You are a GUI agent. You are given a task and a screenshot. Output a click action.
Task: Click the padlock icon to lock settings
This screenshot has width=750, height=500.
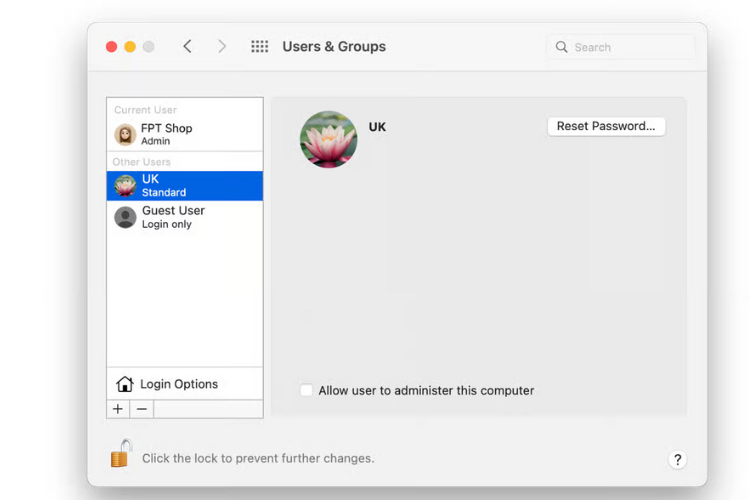[121, 453]
